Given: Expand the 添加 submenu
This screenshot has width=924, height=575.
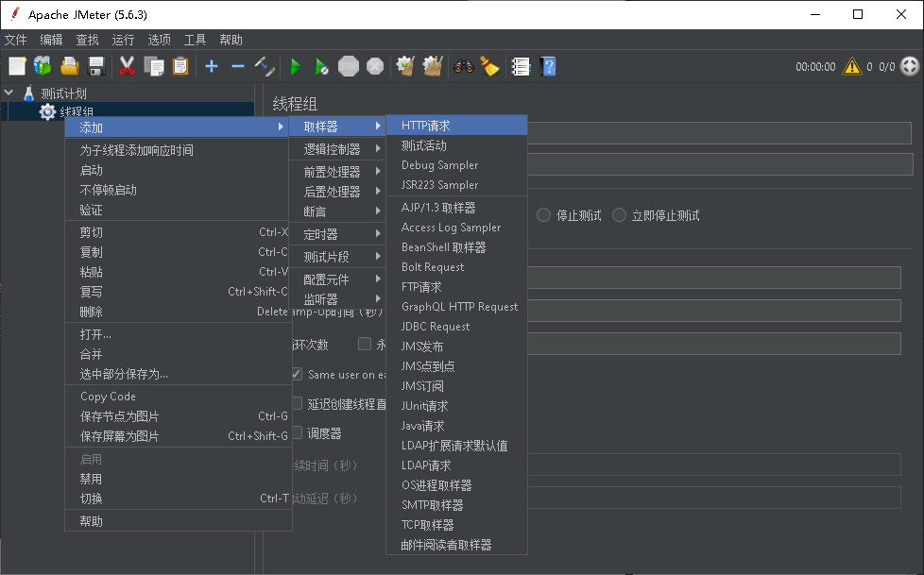Looking at the screenshot, I should point(176,127).
